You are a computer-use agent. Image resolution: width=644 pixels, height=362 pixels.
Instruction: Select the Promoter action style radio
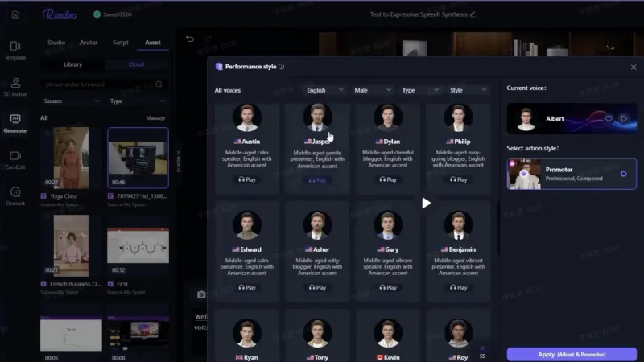(x=623, y=174)
